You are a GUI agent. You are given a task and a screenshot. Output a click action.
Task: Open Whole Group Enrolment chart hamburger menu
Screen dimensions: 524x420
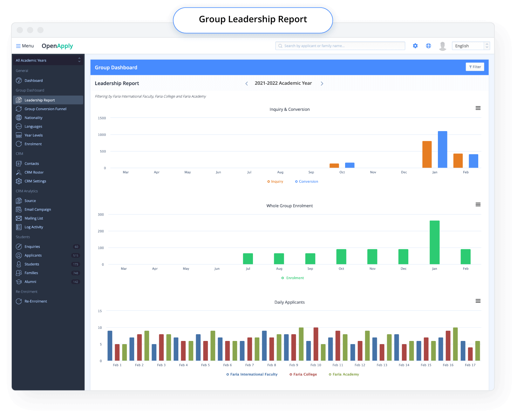pos(478,205)
